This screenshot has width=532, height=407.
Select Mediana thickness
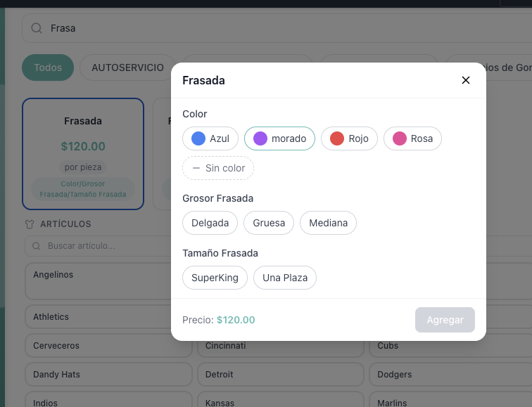click(x=328, y=223)
